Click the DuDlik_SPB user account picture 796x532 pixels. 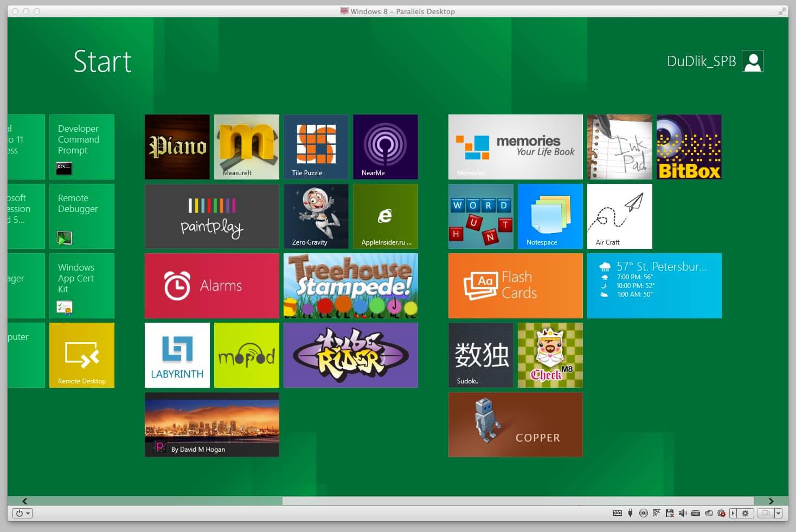pyautogui.click(x=753, y=61)
